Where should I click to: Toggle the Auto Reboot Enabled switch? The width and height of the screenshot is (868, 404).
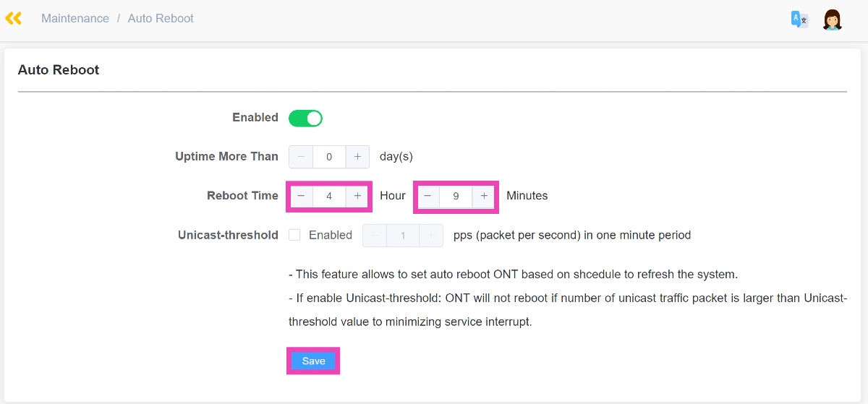305,118
